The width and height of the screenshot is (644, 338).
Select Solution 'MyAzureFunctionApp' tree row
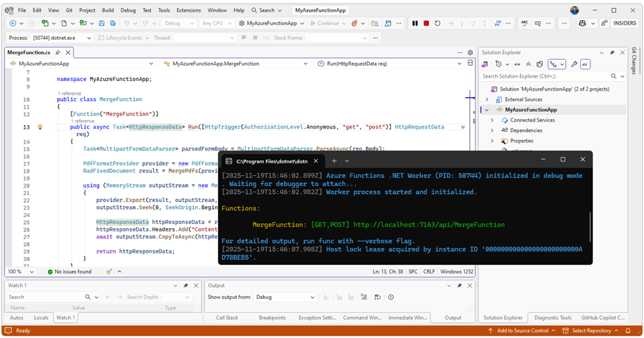pyautogui.click(x=554, y=89)
